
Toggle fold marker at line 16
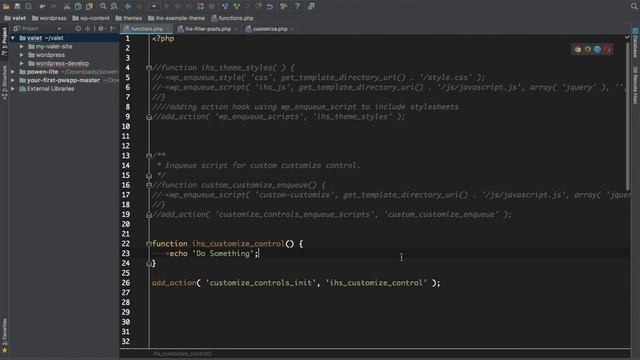[149, 185]
